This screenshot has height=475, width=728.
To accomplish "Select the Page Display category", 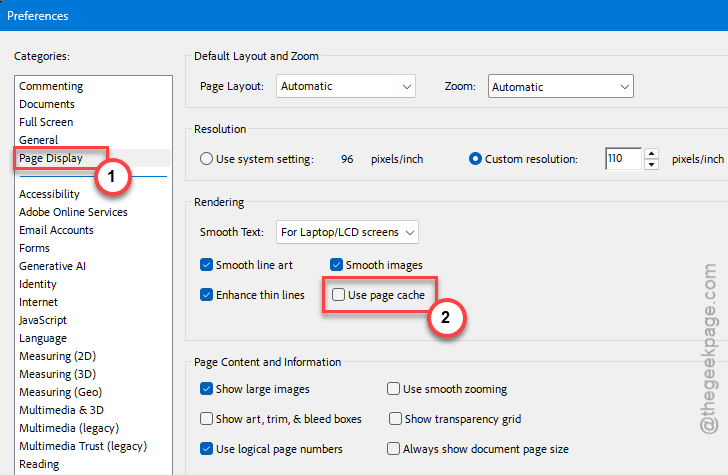I will click(51, 158).
